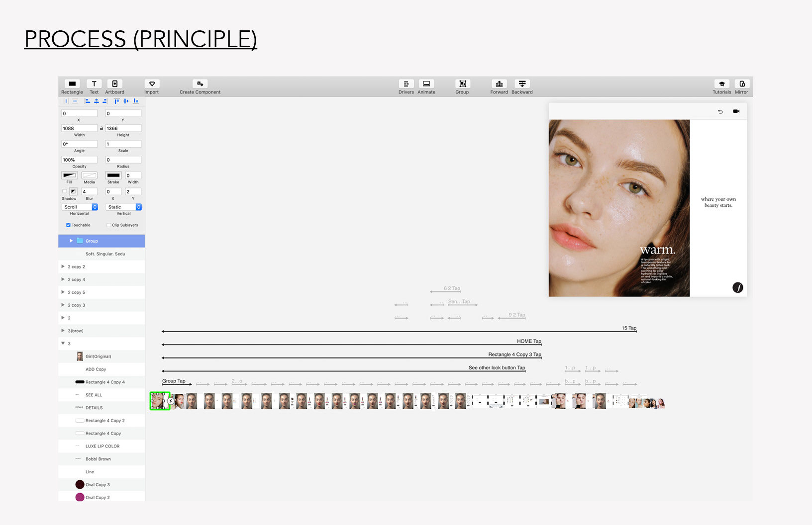Add a new Artboard
This screenshot has height=525, width=812.
(x=114, y=84)
